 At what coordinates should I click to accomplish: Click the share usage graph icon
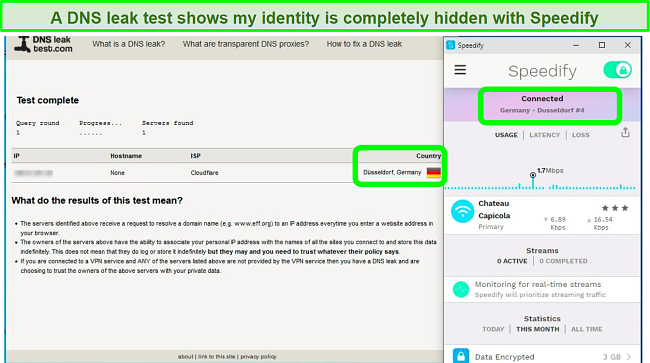click(626, 133)
